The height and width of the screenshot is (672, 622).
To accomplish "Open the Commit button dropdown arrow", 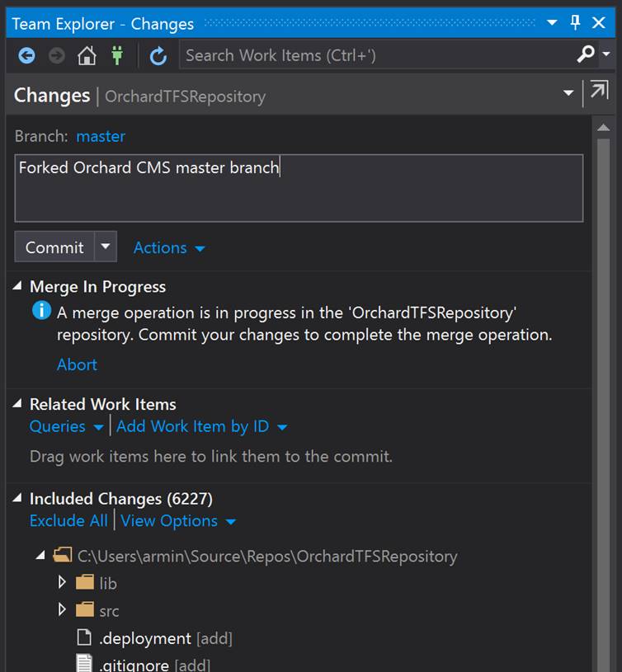I will (106, 247).
